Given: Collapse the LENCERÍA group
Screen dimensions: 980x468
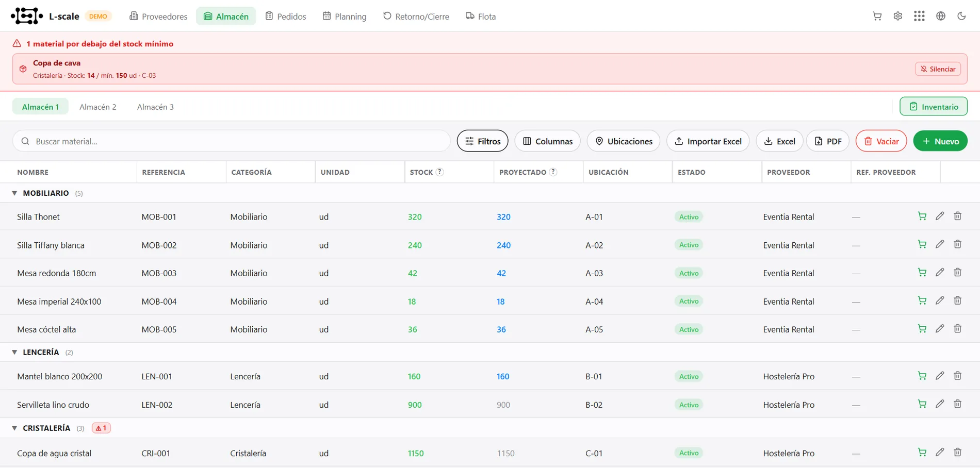Looking at the screenshot, I should pos(14,353).
